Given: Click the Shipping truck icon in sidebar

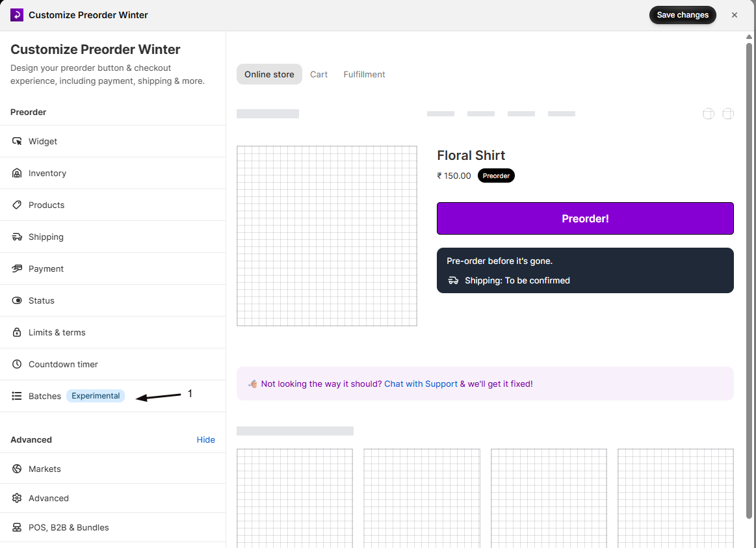Looking at the screenshot, I should pos(17,237).
